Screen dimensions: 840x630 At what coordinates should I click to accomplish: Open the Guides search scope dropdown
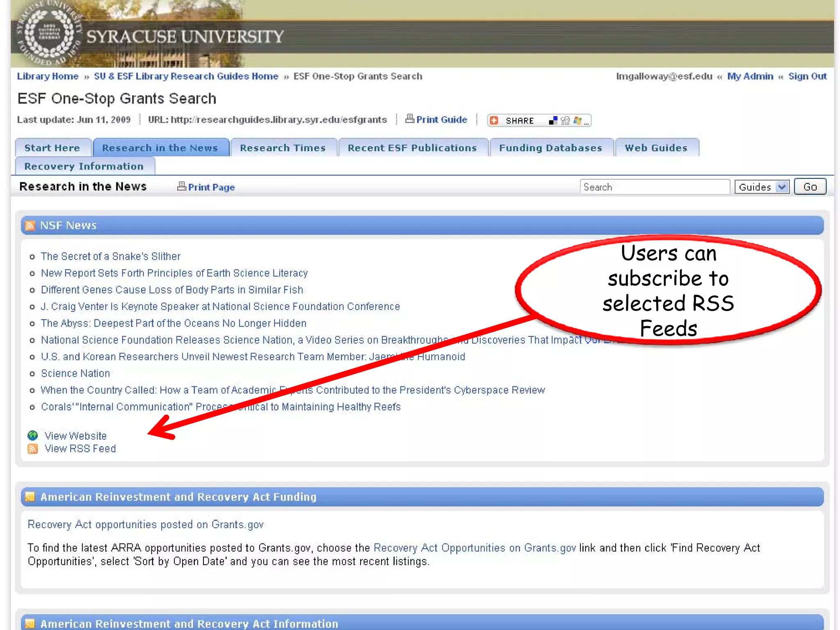[x=762, y=187]
